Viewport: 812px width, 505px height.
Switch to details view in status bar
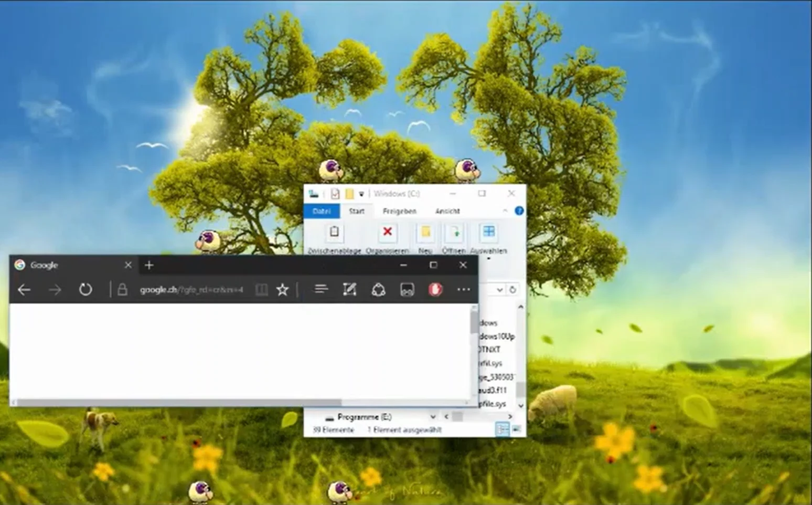tap(503, 429)
